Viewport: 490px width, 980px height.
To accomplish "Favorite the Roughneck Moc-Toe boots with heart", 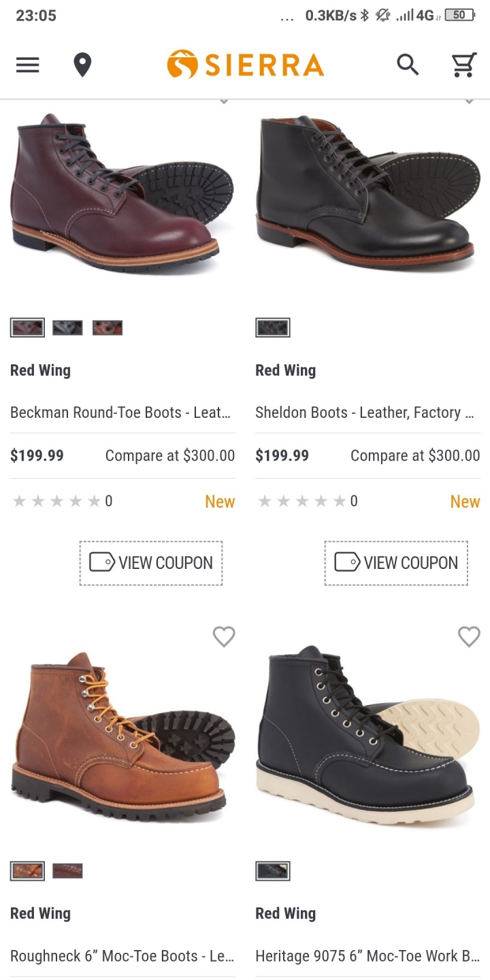I will click(224, 636).
